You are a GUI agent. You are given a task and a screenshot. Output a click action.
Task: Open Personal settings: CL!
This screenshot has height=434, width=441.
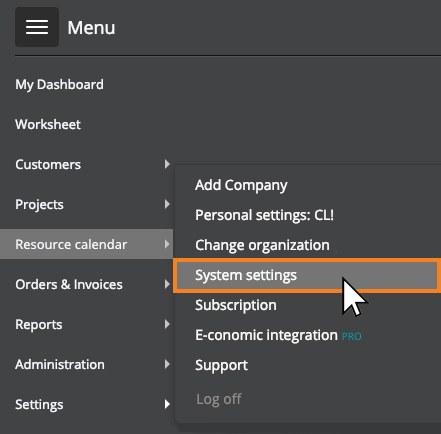coord(264,215)
